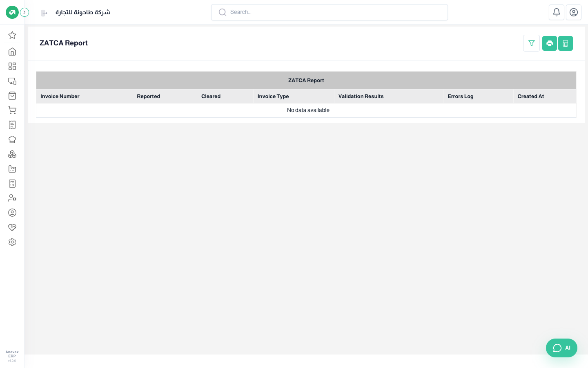Click the logout arrow icon beside company name
The width and height of the screenshot is (588, 368).
44,13
